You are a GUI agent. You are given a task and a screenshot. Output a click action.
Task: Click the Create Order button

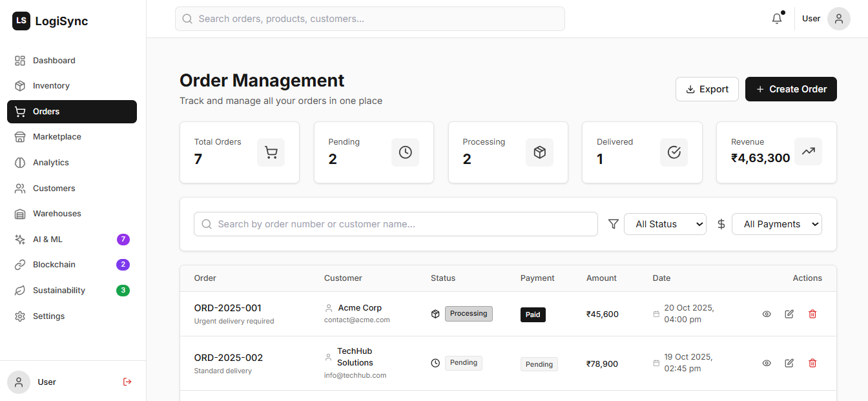[x=790, y=89]
